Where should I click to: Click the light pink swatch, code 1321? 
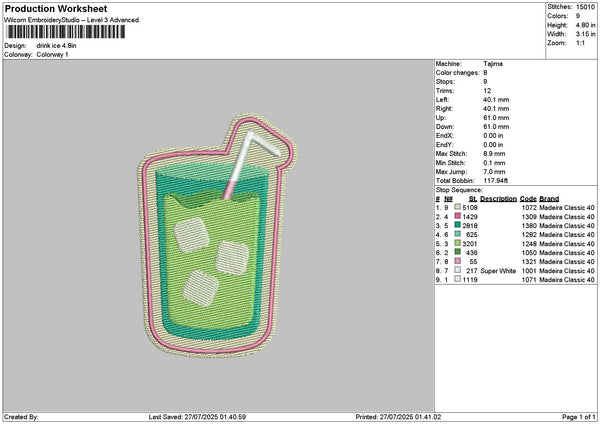point(457,261)
